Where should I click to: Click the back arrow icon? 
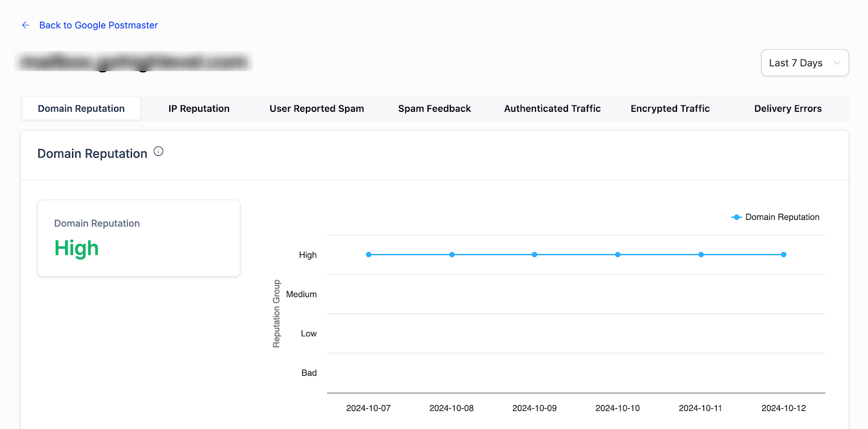(25, 25)
